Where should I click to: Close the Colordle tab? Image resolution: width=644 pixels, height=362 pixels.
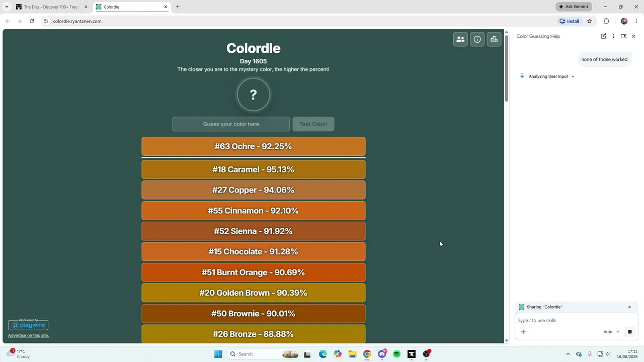click(166, 7)
